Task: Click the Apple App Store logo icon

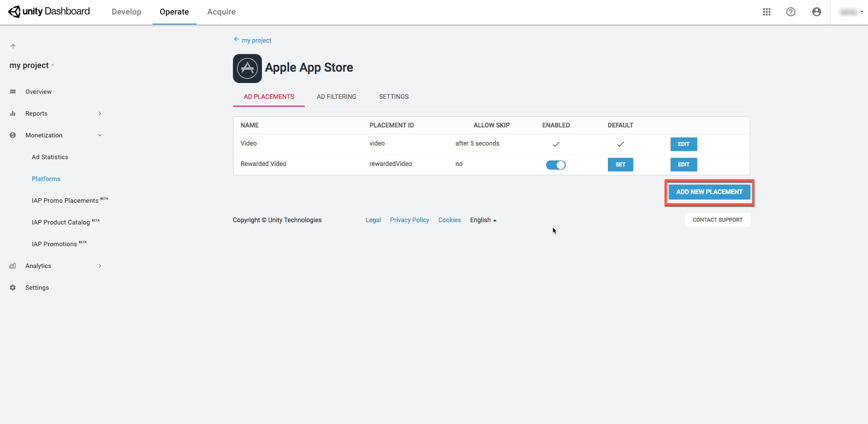Action: click(x=247, y=68)
